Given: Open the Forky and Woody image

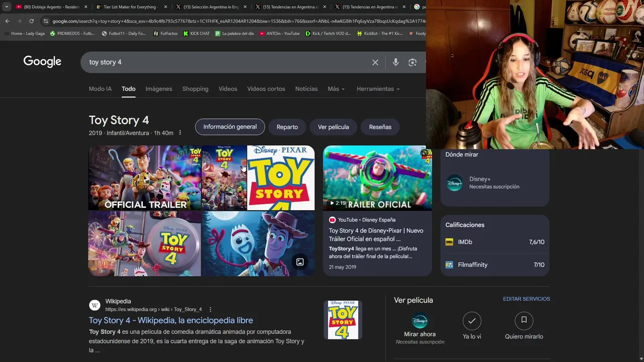Looking at the screenshot, I should tap(258, 244).
